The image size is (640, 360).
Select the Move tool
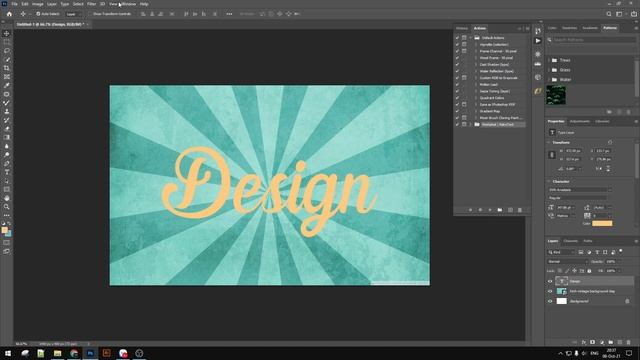tap(7, 33)
